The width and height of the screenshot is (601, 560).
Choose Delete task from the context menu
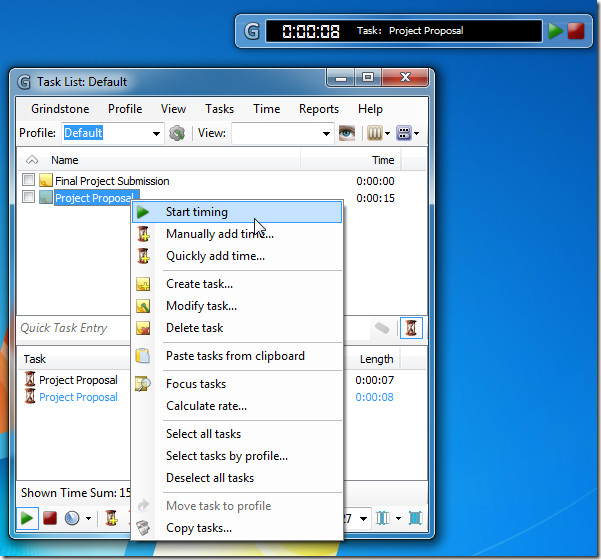pos(237,328)
